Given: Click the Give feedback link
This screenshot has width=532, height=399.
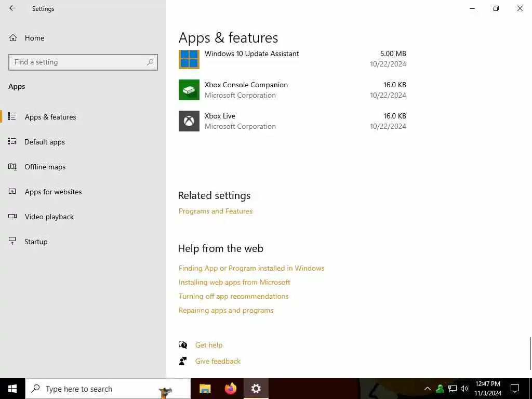Looking at the screenshot, I should 218,362.
